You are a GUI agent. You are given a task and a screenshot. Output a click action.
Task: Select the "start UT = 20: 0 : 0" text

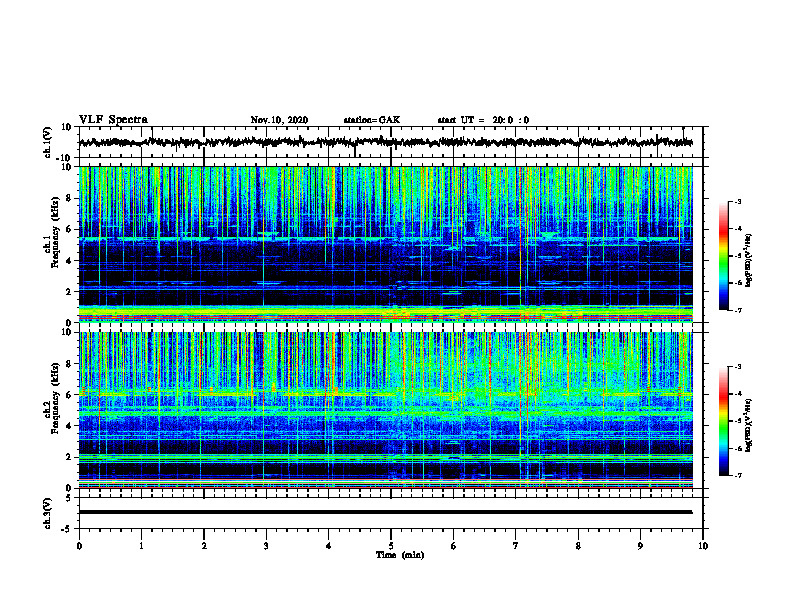[483, 120]
